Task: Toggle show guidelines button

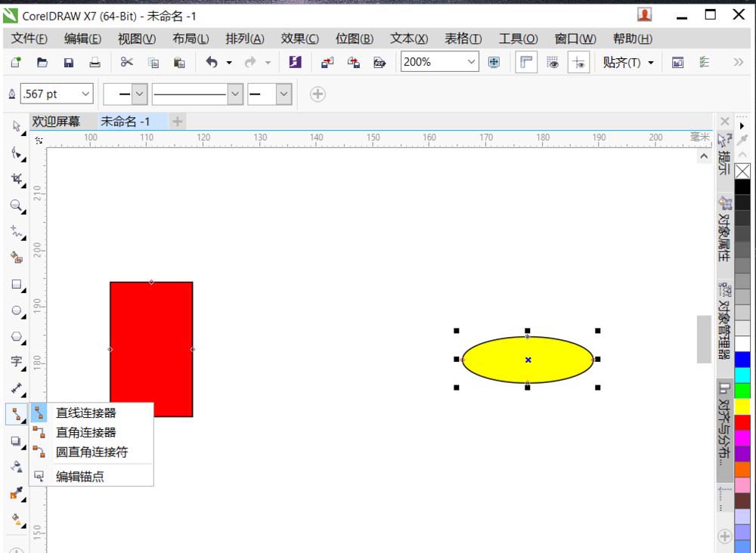Action: 578,62
